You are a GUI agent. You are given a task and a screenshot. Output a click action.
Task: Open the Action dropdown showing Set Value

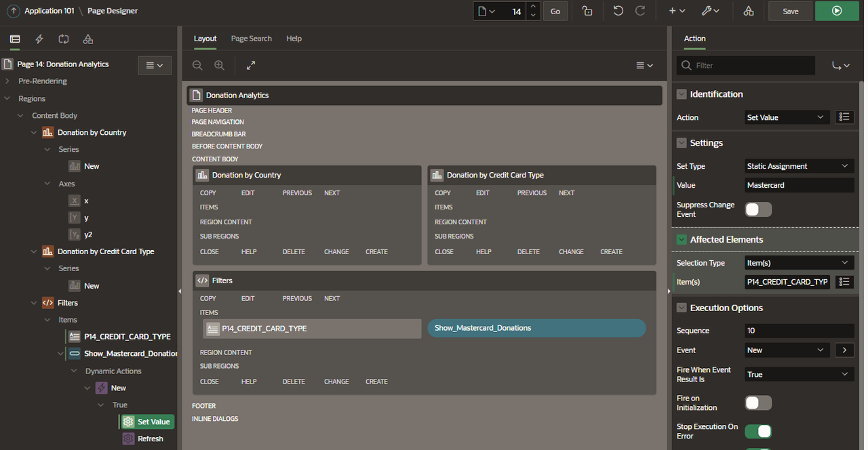coord(787,117)
